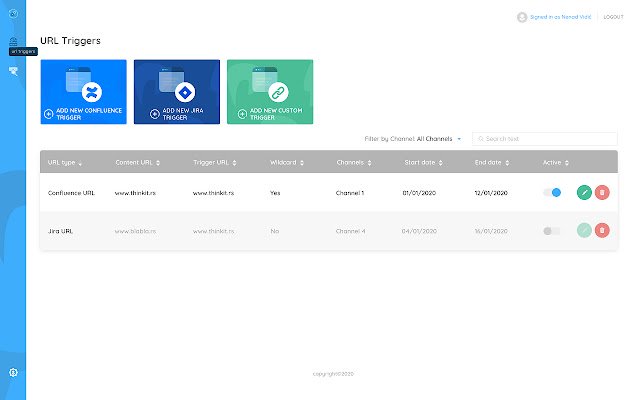Viewport: 640px width, 400px height.
Task: Click plus icon beside Add New Confluence Trigger
Action: click(49, 114)
